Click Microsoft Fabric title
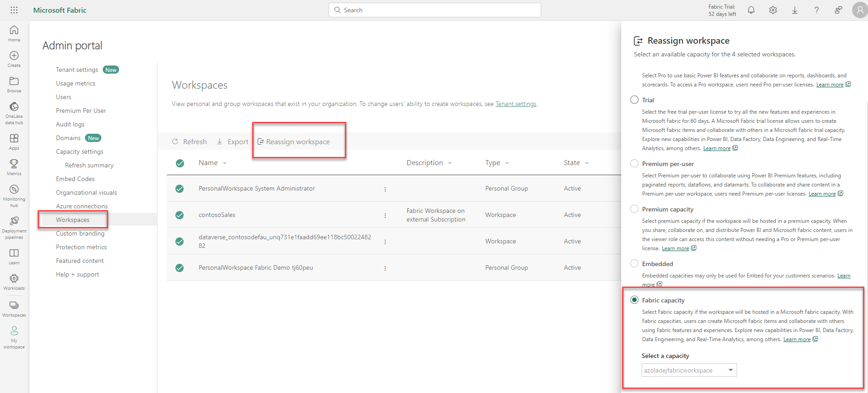868x393 pixels. (60, 10)
